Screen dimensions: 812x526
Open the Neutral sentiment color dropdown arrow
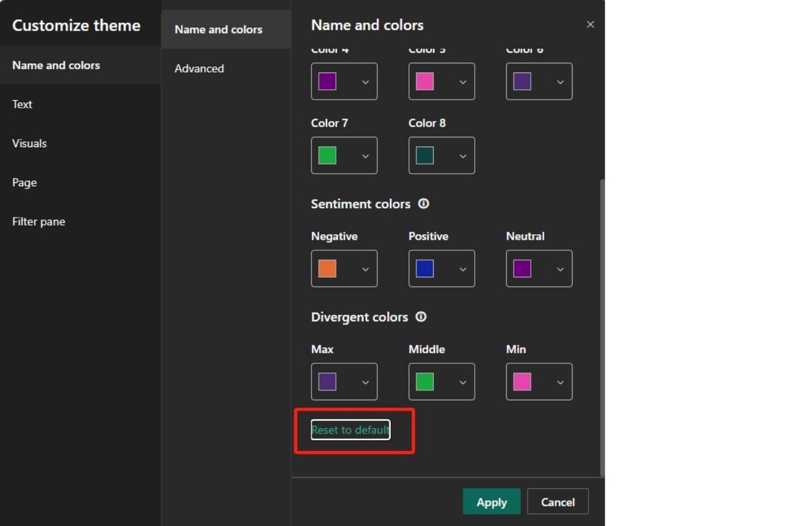coord(560,269)
